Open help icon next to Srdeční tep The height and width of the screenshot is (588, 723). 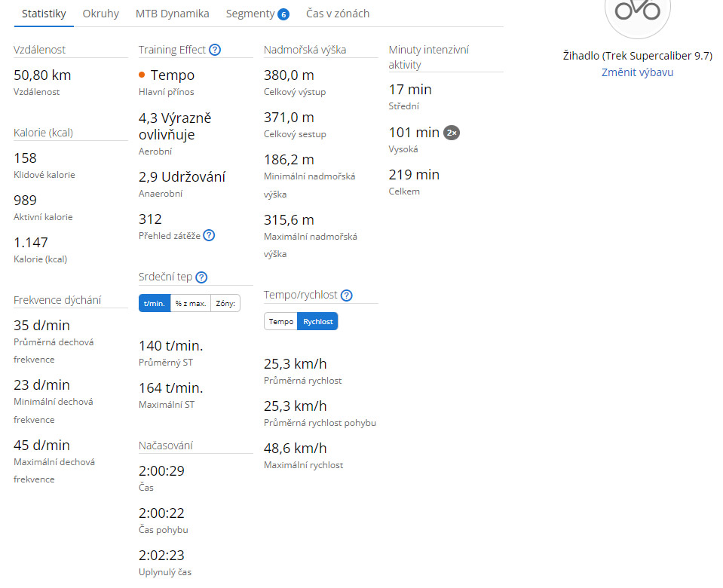201,277
